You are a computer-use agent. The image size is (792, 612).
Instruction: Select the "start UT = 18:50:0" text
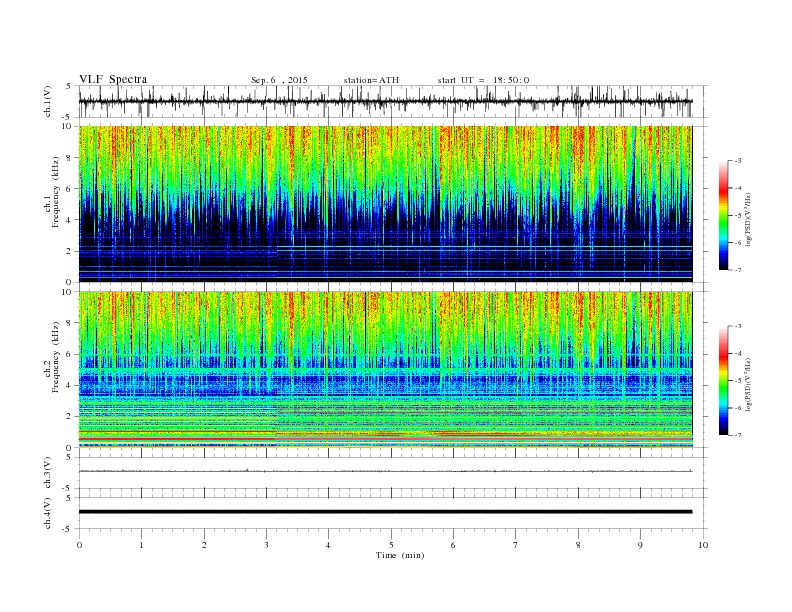(483, 80)
